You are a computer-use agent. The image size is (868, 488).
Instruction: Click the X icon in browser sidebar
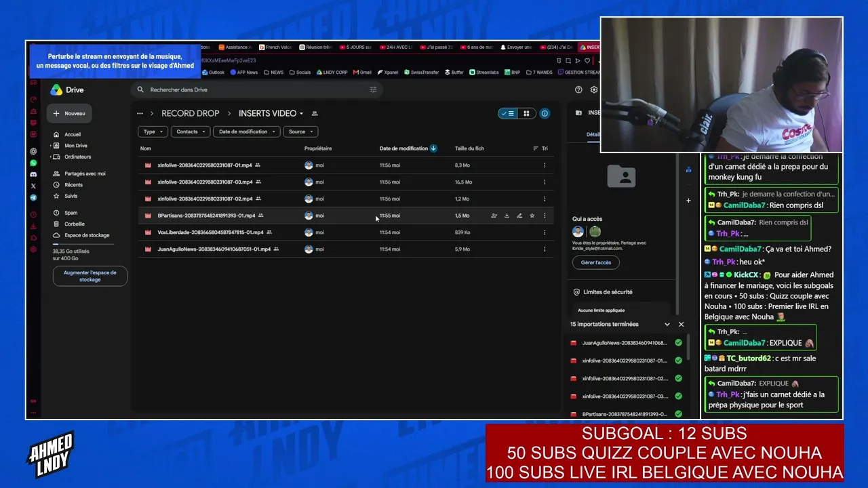pyautogui.click(x=33, y=186)
